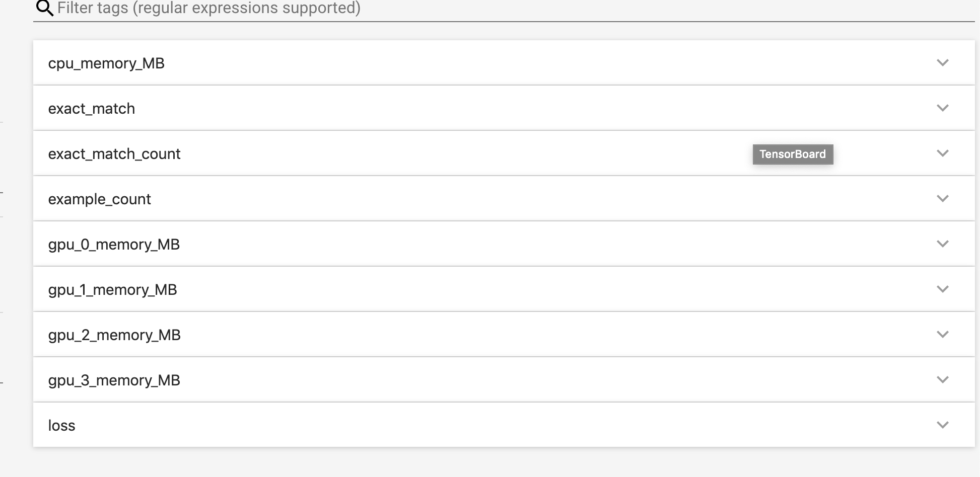
Task: Expand the cpu_memory_MB card
Action: coord(943,62)
